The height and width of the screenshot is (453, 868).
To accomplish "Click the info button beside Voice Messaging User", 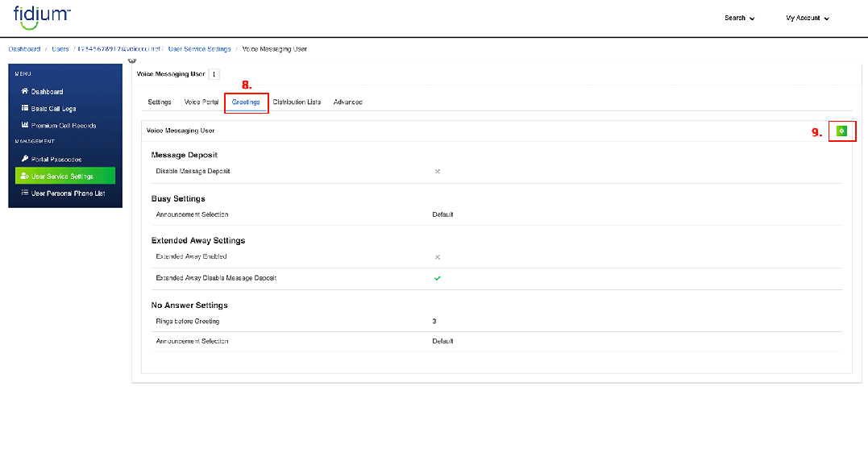I will click(214, 74).
